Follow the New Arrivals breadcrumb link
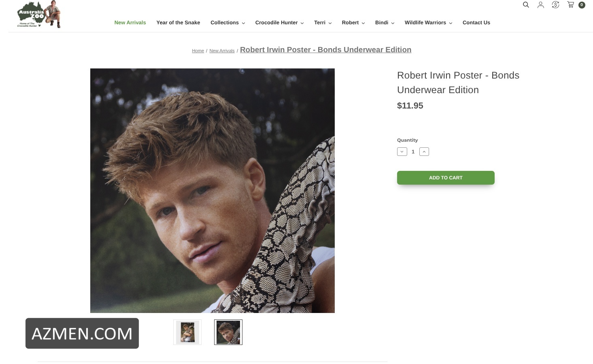This screenshot has height=364, width=593. point(222,51)
